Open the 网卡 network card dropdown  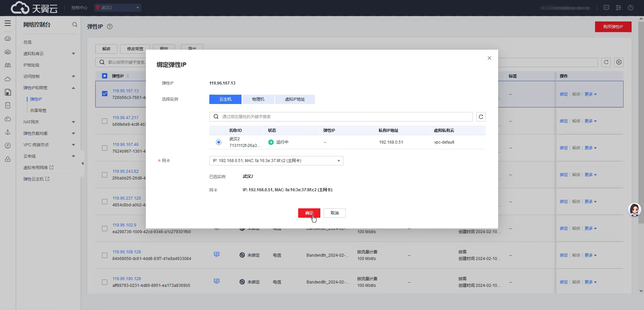(276, 161)
